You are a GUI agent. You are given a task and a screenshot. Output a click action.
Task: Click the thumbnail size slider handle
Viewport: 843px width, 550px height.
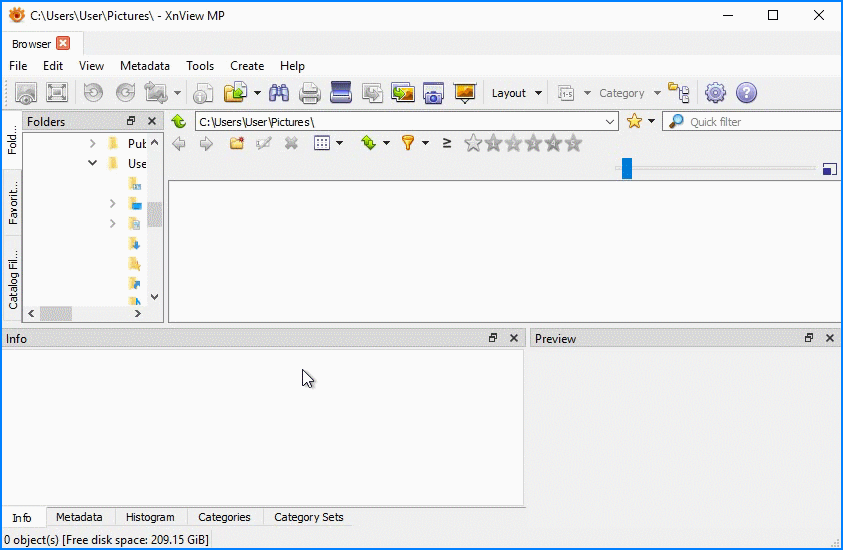coord(627,168)
